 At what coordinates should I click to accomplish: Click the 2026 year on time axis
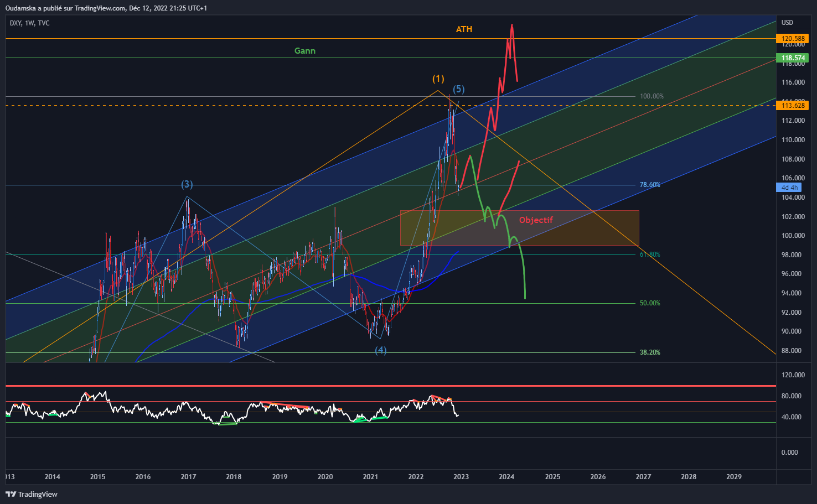point(598,477)
